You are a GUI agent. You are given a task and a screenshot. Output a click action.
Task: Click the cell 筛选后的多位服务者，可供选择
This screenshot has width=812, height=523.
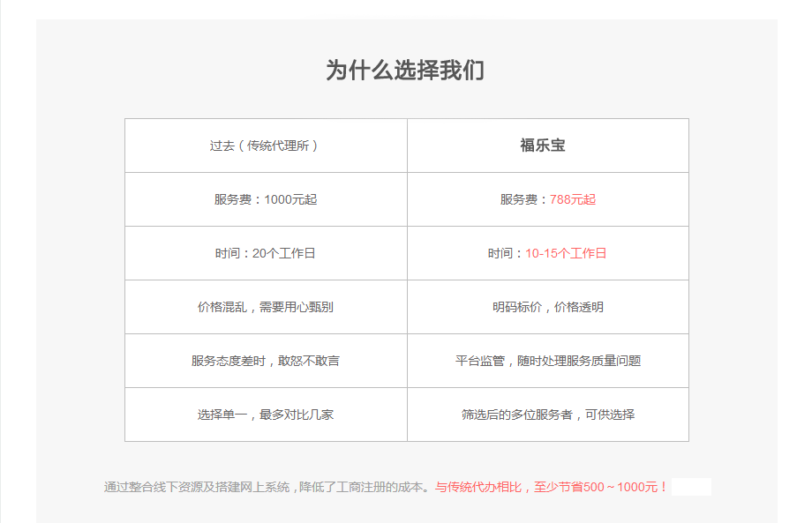pyautogui.click(x=548, y=415)
